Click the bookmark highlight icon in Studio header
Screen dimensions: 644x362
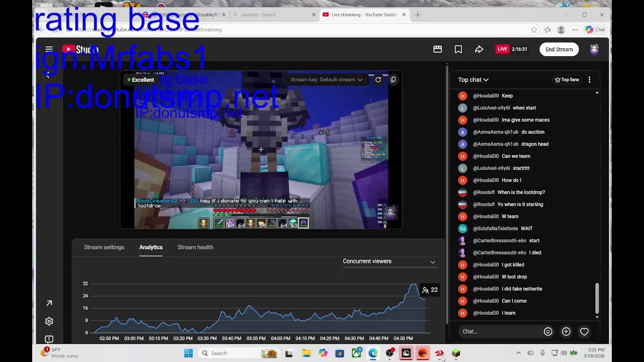458,49
